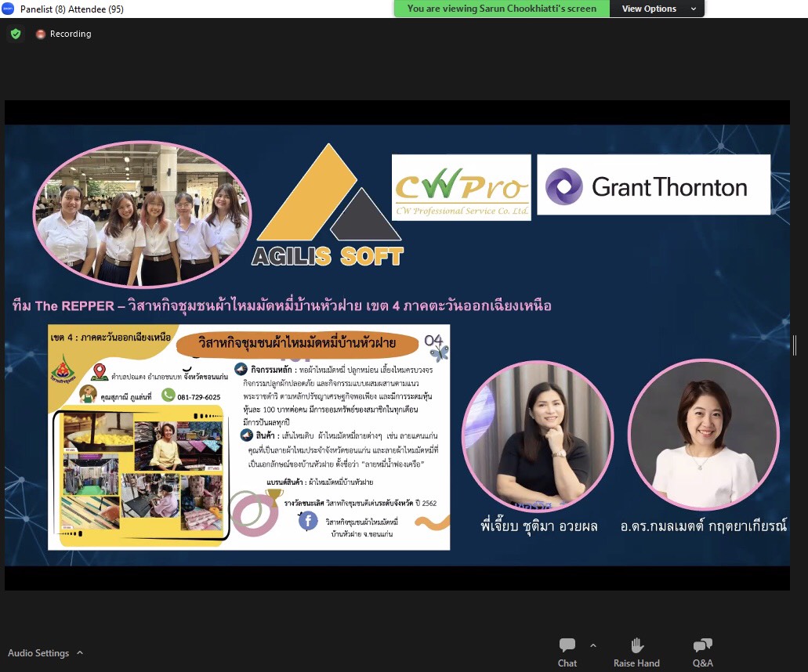
Task: Click the CW Pro company logo
Action: click(x=461, y=187)
